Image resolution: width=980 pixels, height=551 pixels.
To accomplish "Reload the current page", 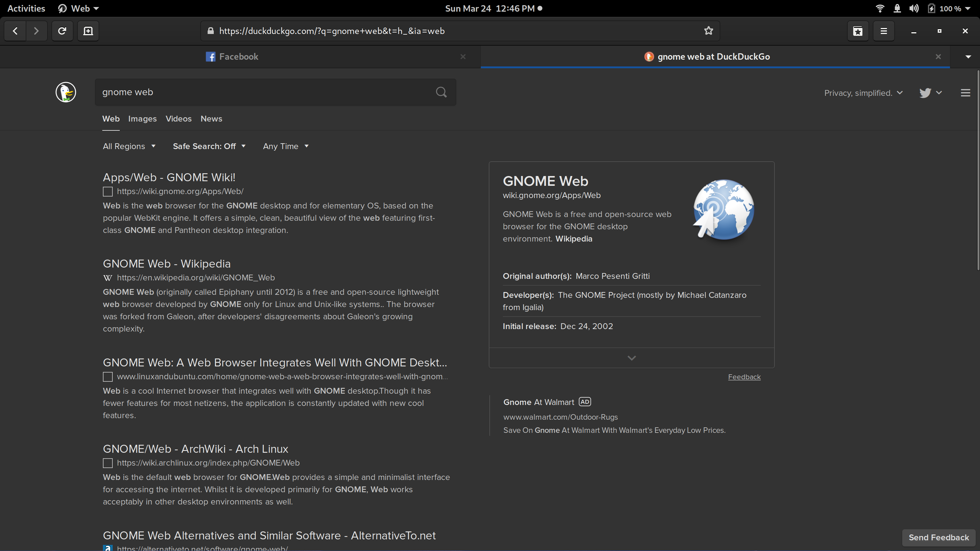I will (x=62, y=31).
